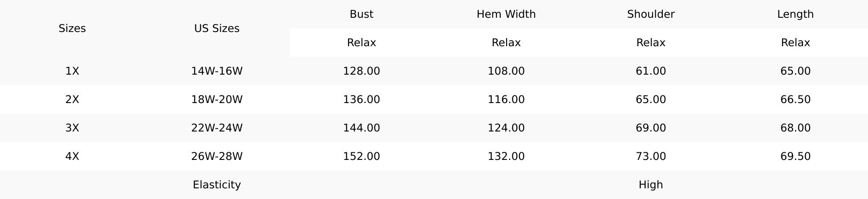Select the 69.50 length value
The height and width of the screenshot is (199, 868).
795,156
